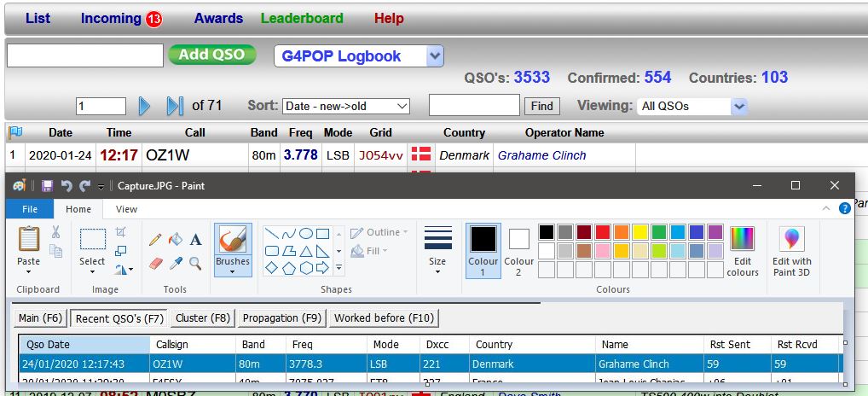Click the Redo arrow in Paint title bar
Viewport: 868px width, 396px height.
pyautogui.click(x=84, y=185)
